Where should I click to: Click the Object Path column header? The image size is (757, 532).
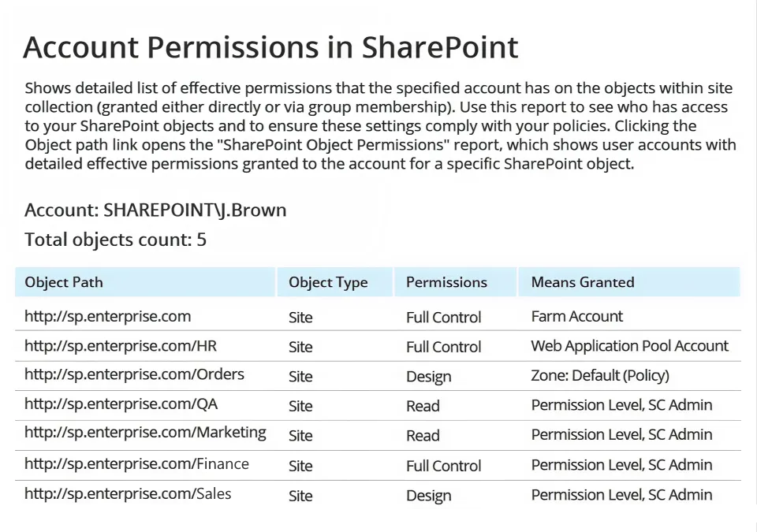[64, 282]
